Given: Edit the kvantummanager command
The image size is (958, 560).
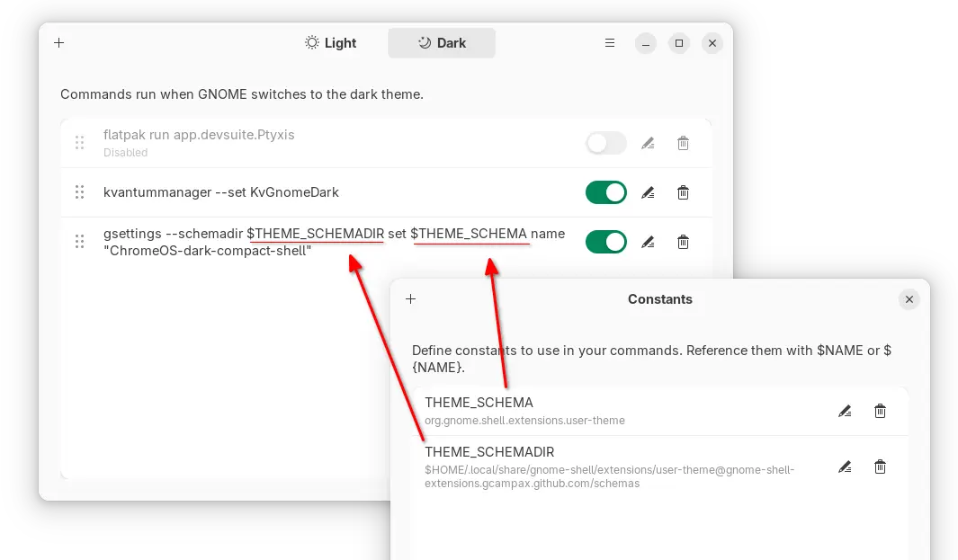Looking at the screenshot, I should click(648, 192).
